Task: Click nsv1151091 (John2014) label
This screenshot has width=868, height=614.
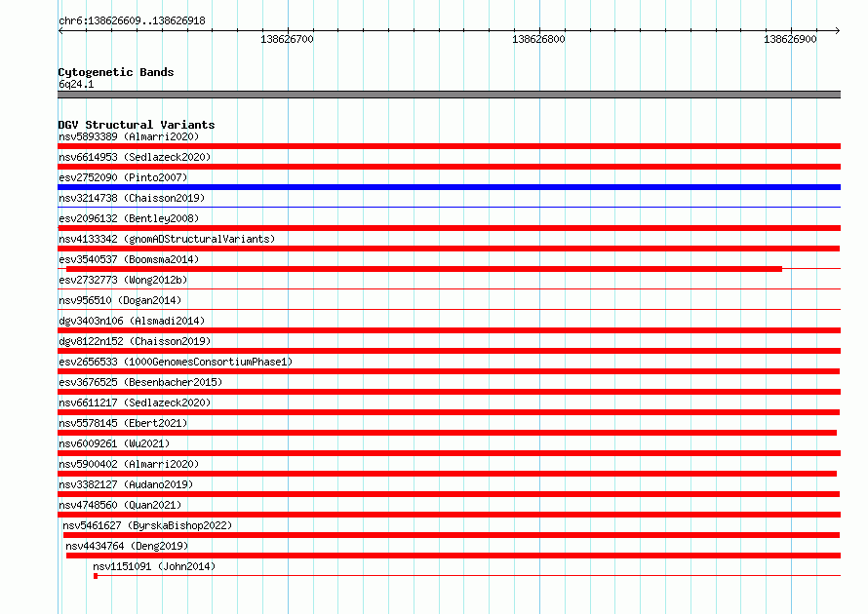Action: (x=154, y=566)
